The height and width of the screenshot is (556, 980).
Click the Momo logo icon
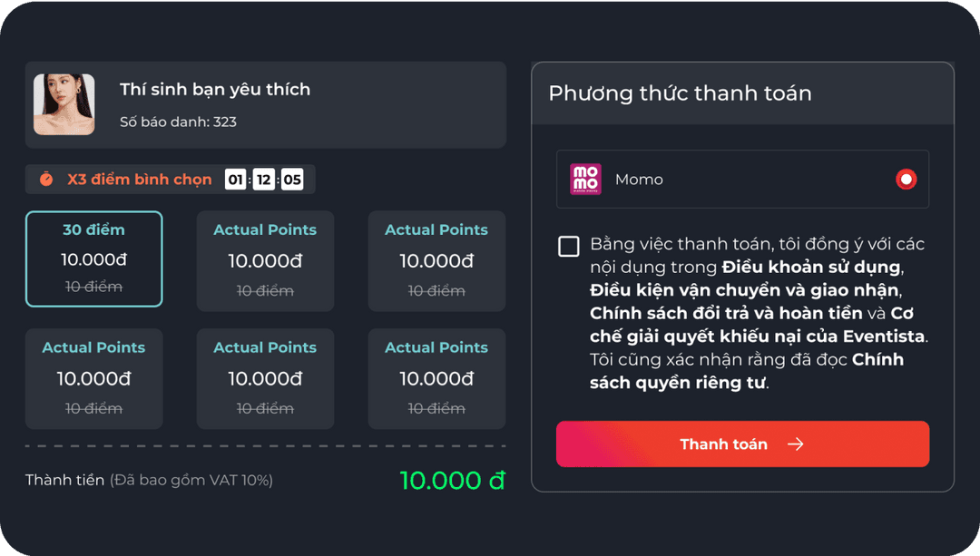tap(585, 180)
